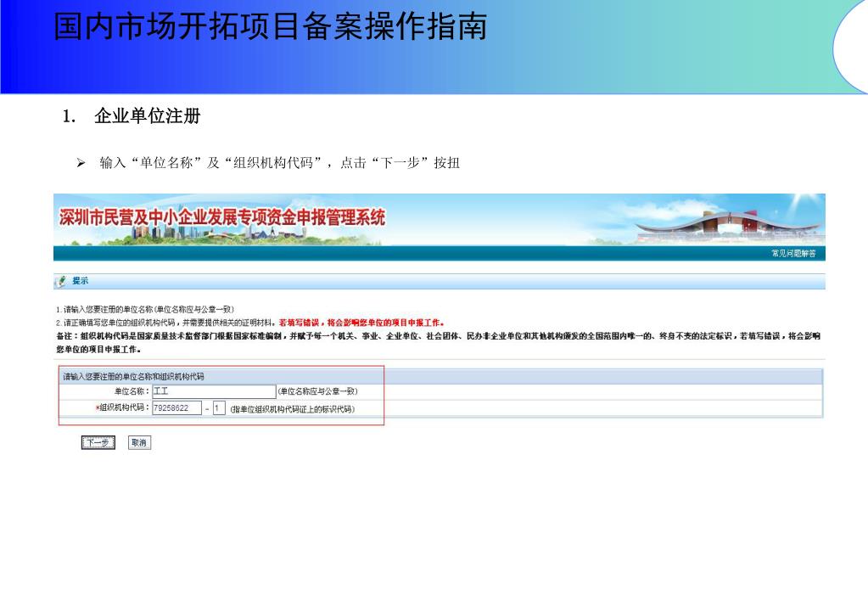Screen dimensions: 868x601
Task: Click the 下一步 button
Action: point(98,442)
